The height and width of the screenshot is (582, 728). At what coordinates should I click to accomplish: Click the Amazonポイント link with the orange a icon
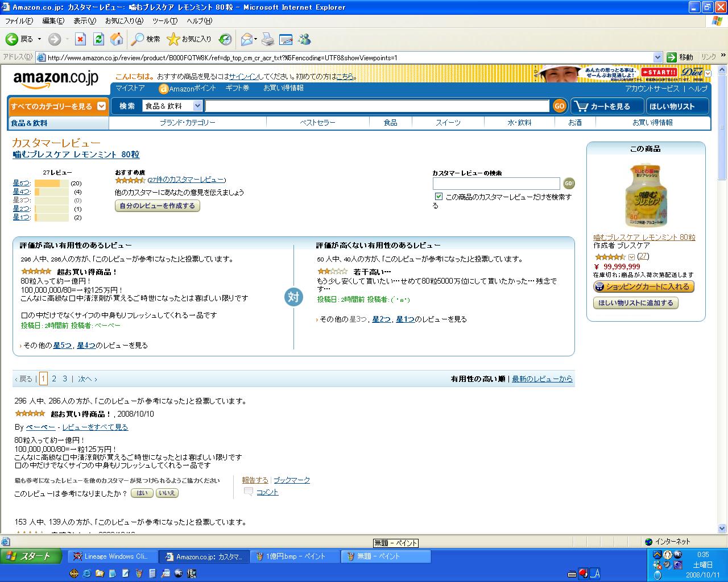[187, 89]
